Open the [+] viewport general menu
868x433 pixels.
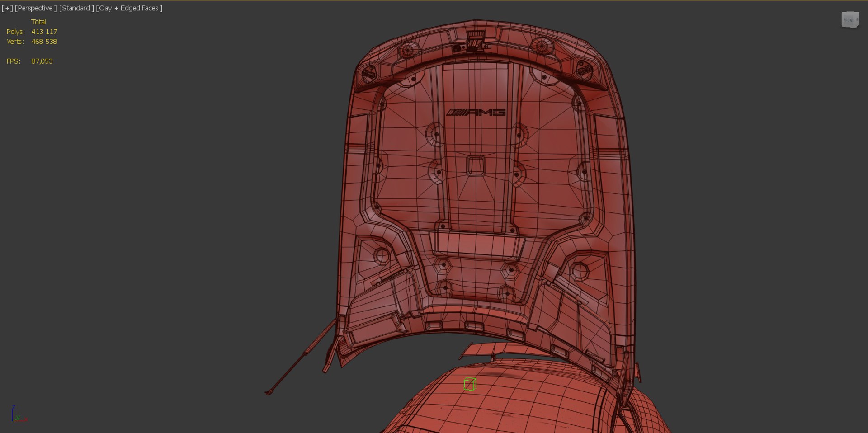[7, 8]
